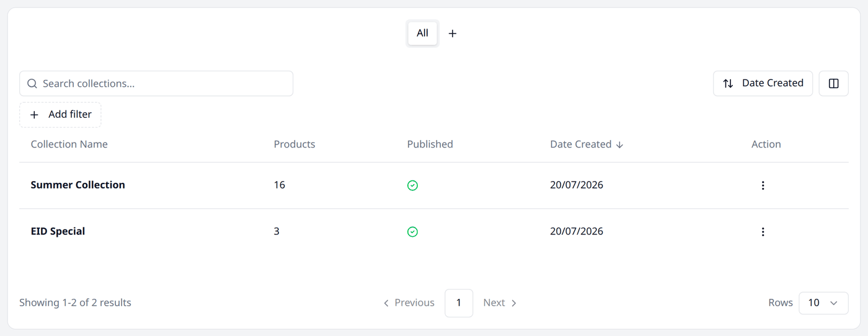Click published checkmark for Summer Collection
The height and width of the screenshot is (336, 868).
[412, 185]
